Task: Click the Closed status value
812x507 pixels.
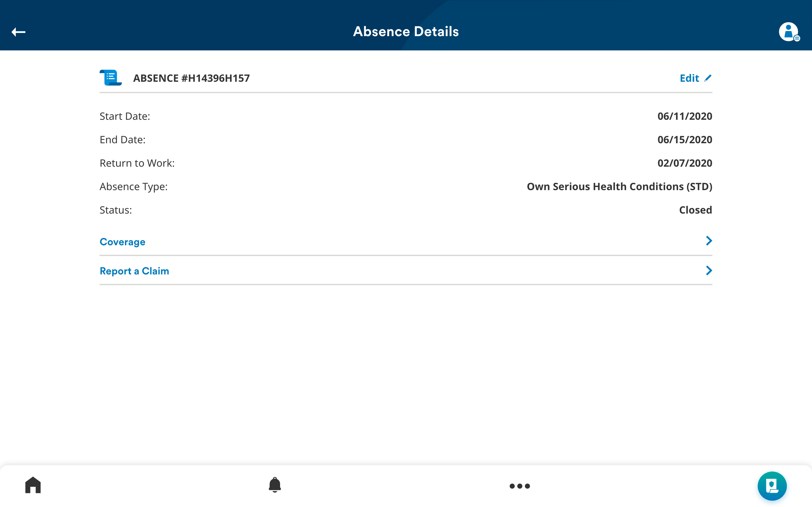Action: point(695,210)
